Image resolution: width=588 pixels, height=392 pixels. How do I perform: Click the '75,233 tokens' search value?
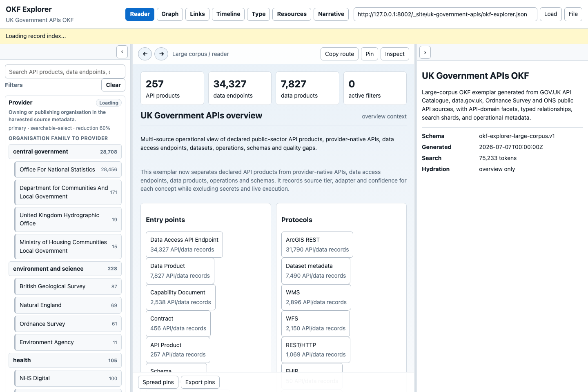[498, 158]
